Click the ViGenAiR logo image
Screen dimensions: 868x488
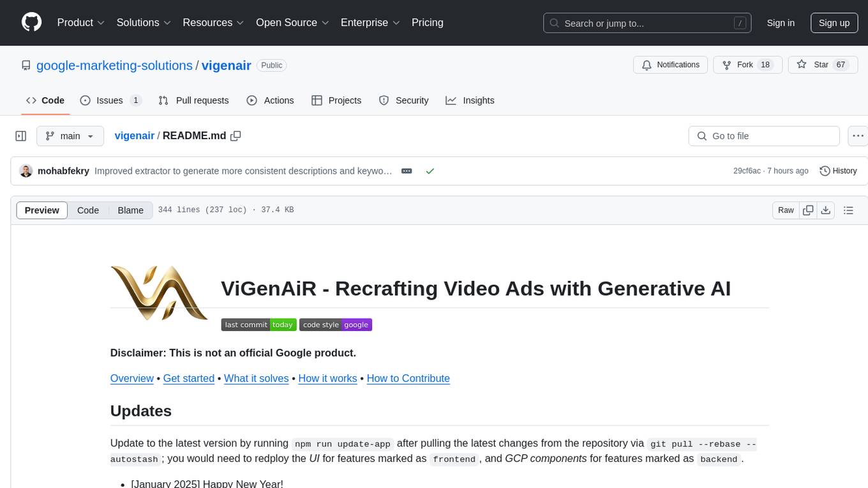click(159, 293)
